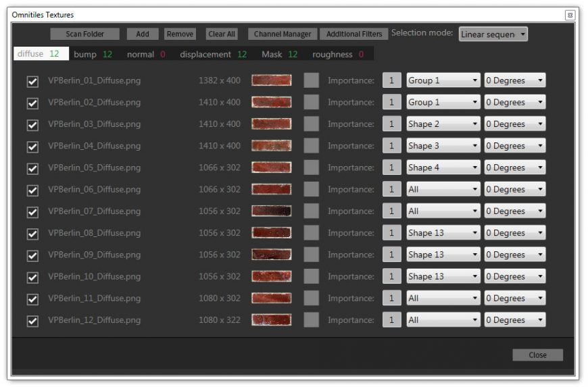Open the Shape 2 dropdown for VPBerlin_03
Viewport: 588px width, 387px height.
(443, 124)
